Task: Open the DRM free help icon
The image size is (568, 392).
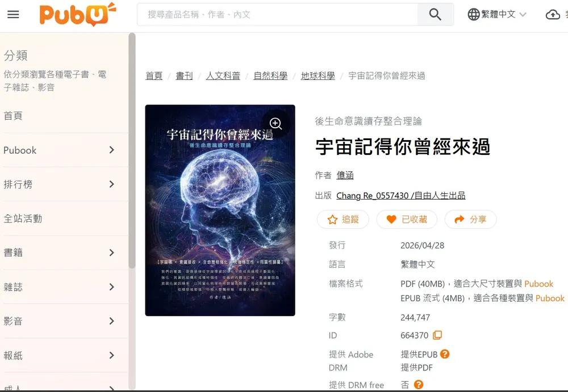Action: [x=419, y=385]
